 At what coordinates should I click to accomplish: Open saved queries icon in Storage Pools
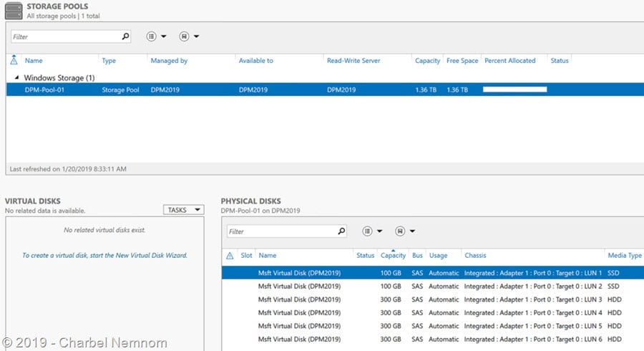(184, 36)
